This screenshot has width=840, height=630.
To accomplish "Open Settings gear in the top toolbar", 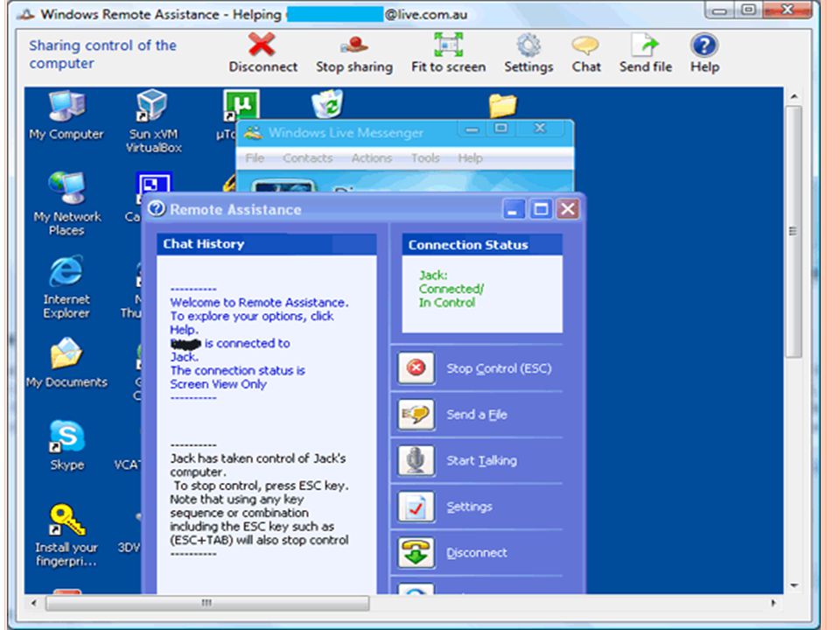I will [528, 45].
